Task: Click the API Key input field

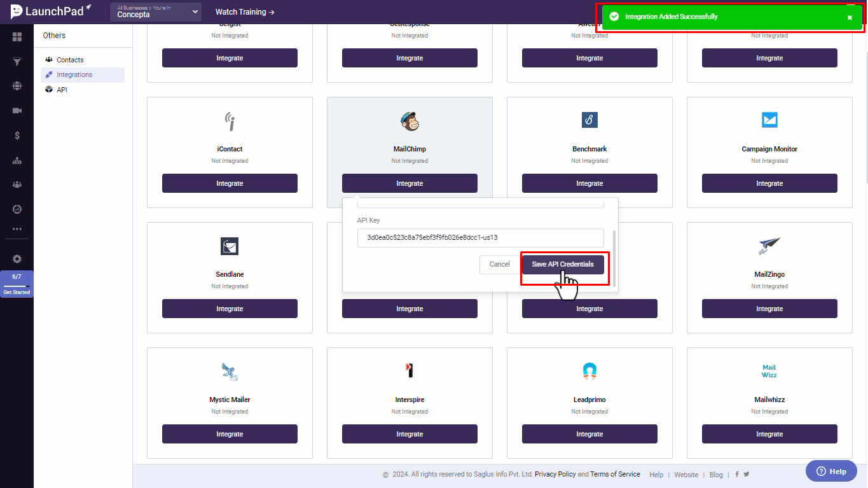Action: point(480,237)
